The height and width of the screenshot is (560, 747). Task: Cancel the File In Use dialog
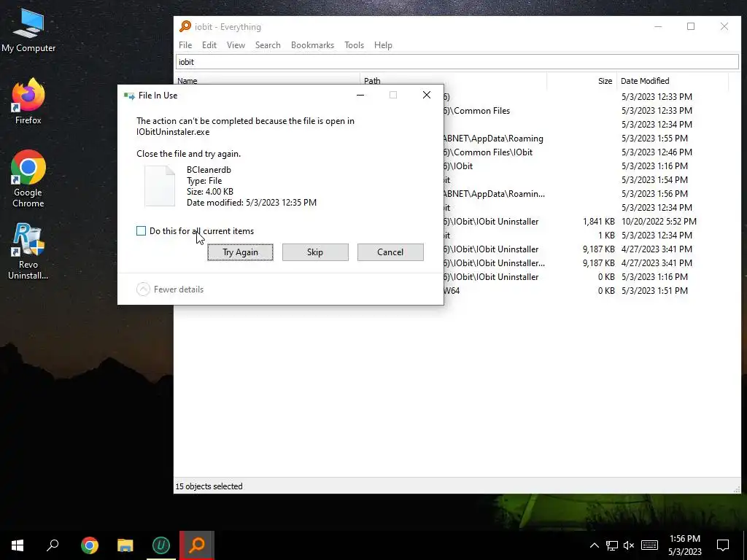(390, 252)
